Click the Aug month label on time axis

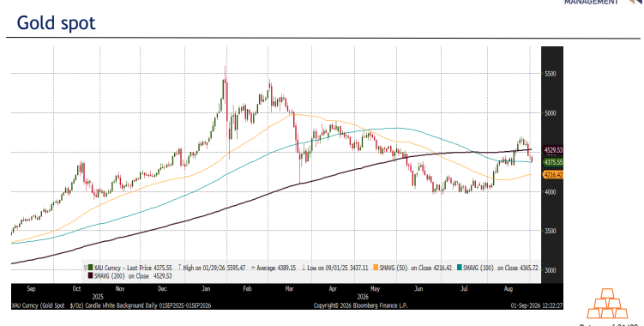tap(509, 288)
